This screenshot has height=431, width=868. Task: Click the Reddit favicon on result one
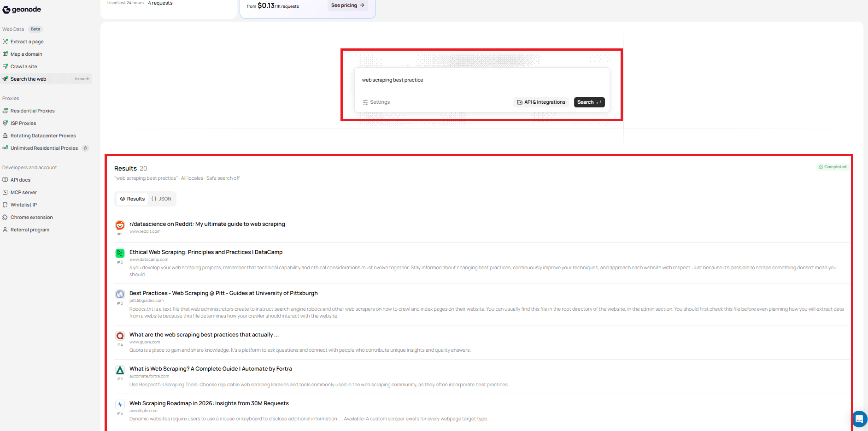point(120,225)
